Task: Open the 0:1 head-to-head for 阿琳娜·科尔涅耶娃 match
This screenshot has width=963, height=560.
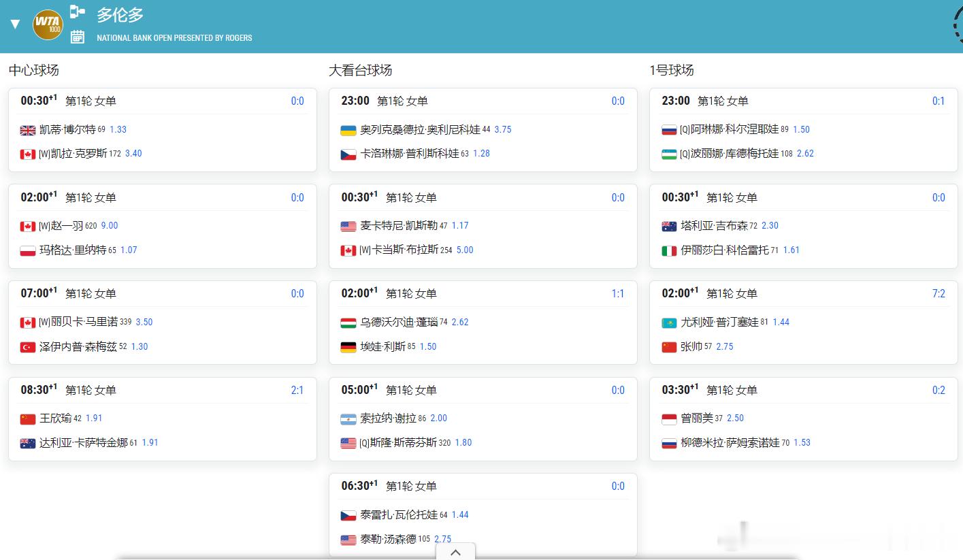Action: pos(938,101)
